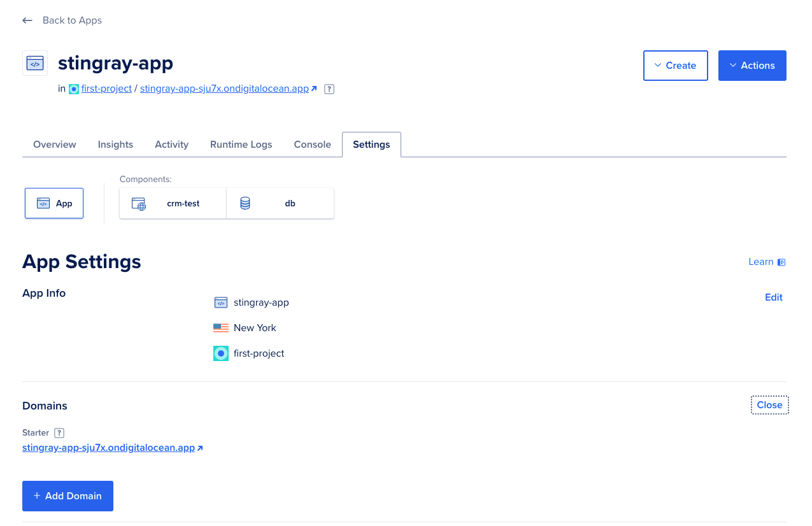This screenshot has width=812, height=526.
Task: Click the Components label
Action: [146, 180]
